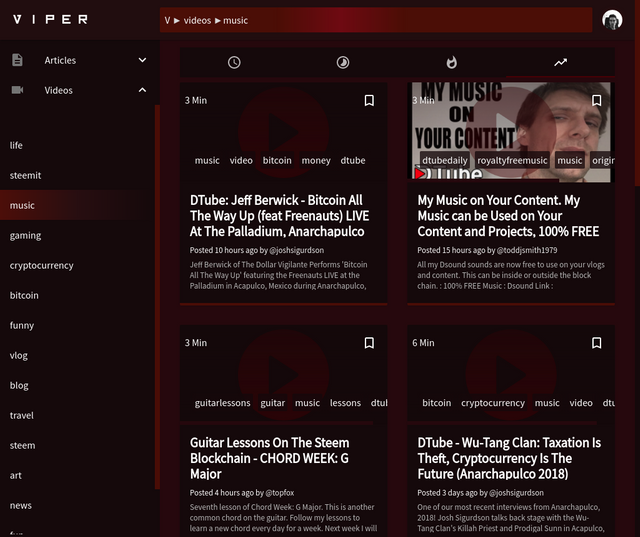Click the lessons tag
This screenshot has height=537, width=640.
(345, 403)
